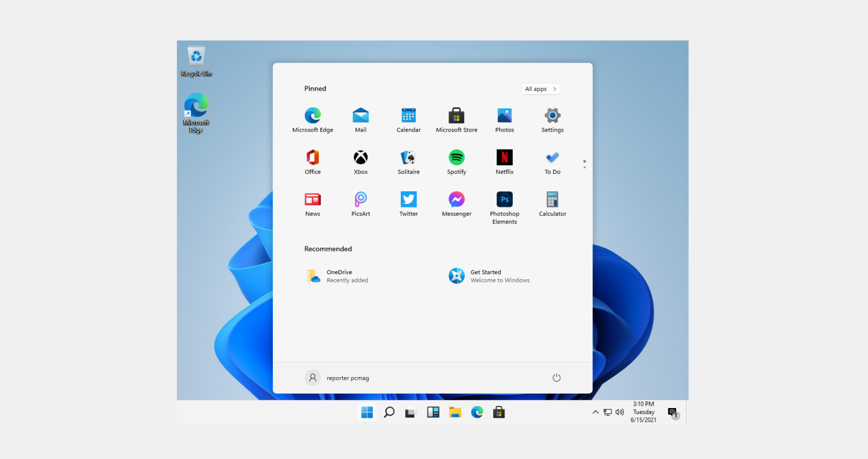868x459 pixels.
Task: Start the Solitaire game
Action: (x=409, y=162)
